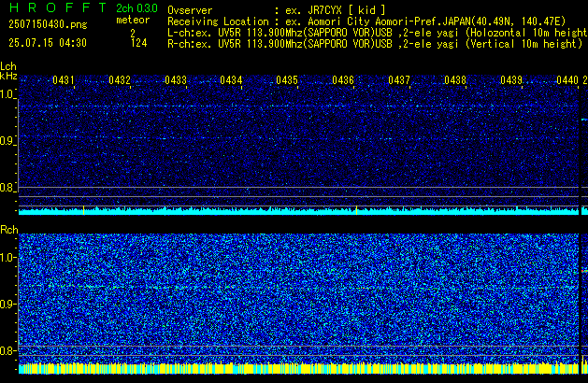This screenshot has width=588, height=383.
Task: Click the Receiving Location line for Aomori City
Action: pyautogui.click(x=366, y=21)
